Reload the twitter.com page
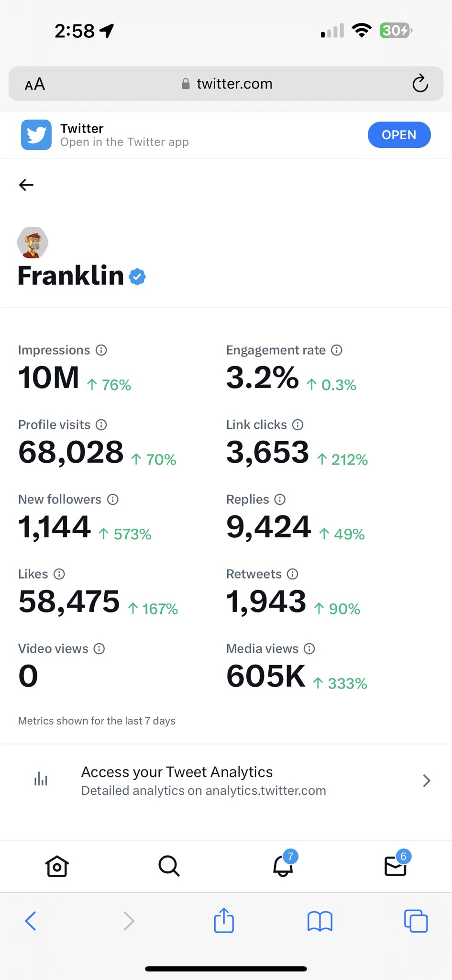 (x=420, y=84)
